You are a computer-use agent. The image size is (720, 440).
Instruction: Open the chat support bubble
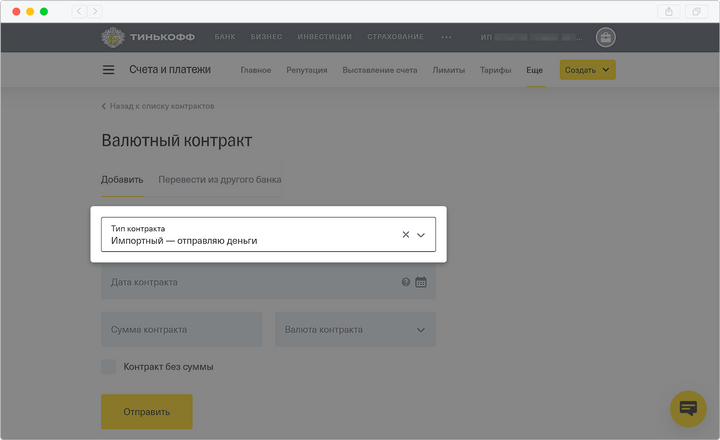tap(687, 408)
